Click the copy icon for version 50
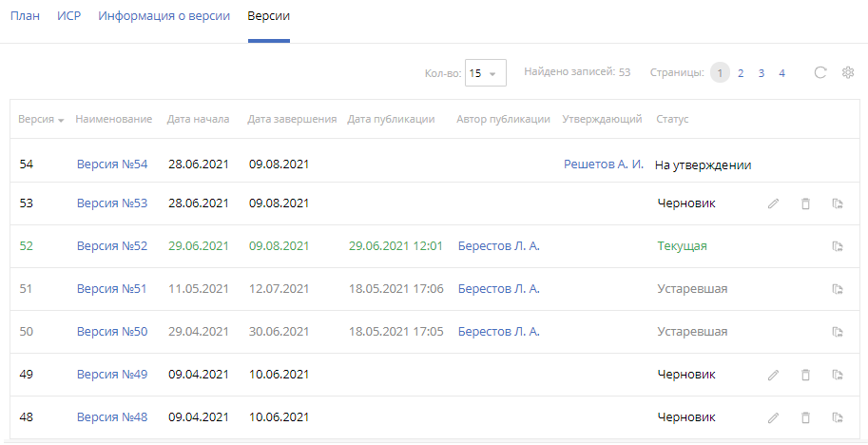Screen dimensions: 868x445 [x=838, y=332]
